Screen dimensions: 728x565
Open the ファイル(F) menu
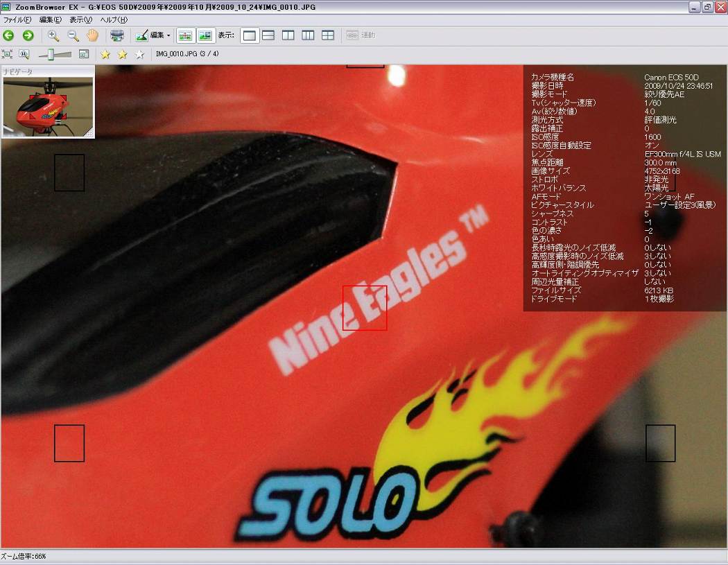point(17,20)
